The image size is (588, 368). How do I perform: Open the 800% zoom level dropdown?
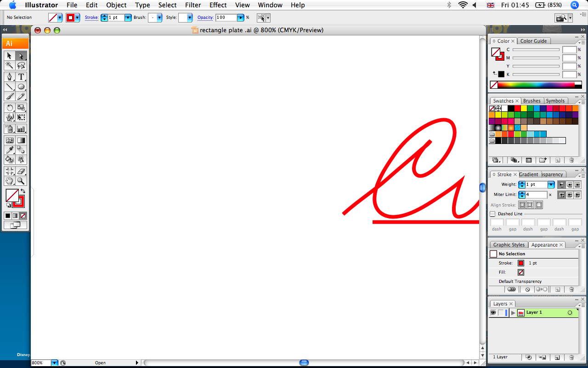click(55, 363)
